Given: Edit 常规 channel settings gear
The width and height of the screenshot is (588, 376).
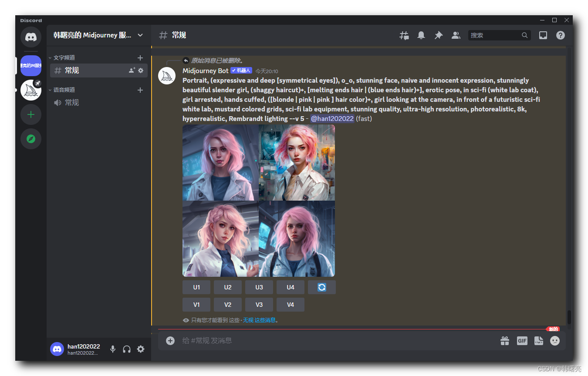Looking at the screenshot, I should [141, 70].
